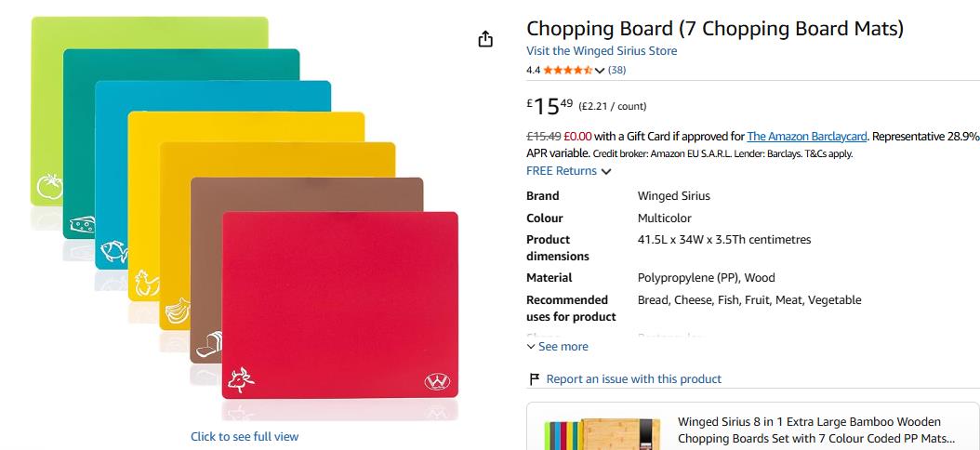Report an issue with this product
980x450 pixels.
coord(634,378)
